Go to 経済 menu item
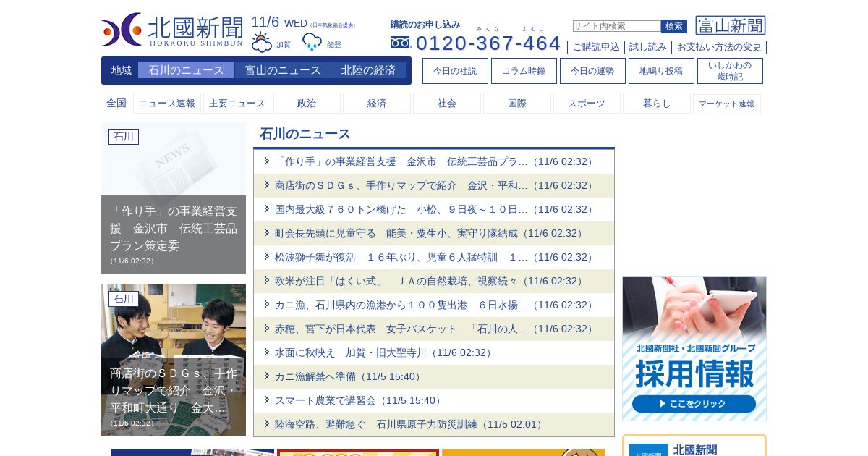 tap(377, 104)
